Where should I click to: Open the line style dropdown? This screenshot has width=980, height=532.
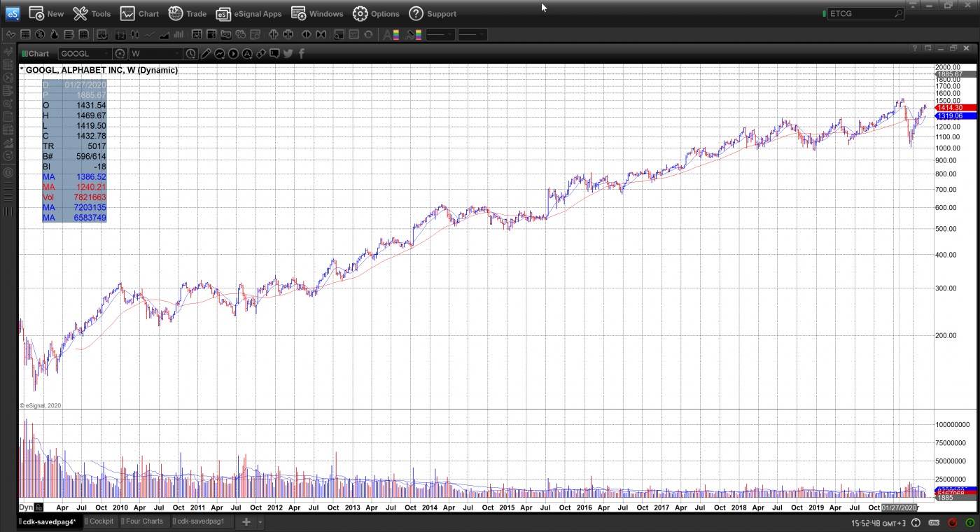click(x=440, y=34)
